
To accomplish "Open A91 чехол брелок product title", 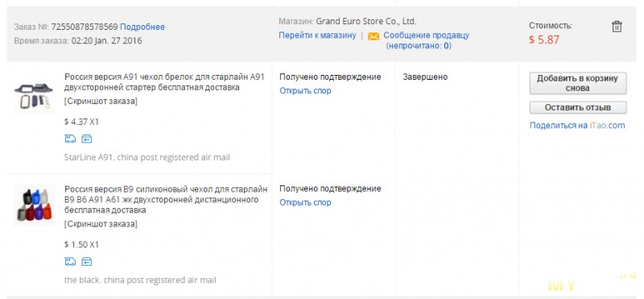I will click(164, 82).
